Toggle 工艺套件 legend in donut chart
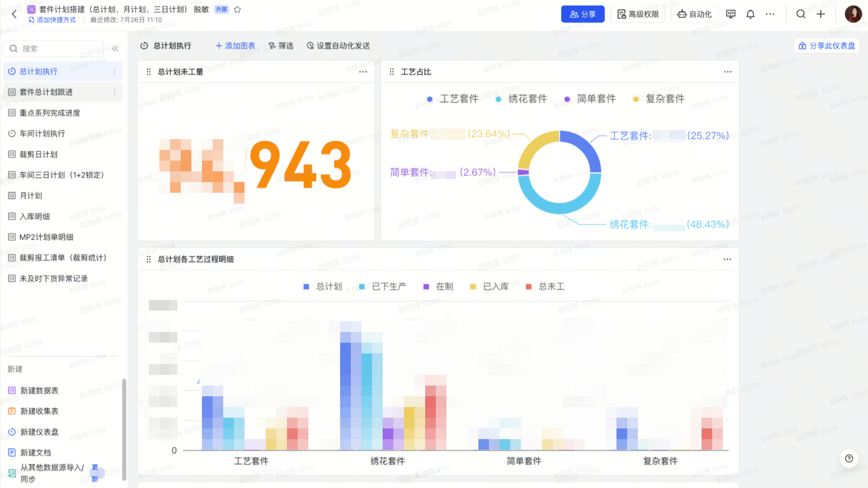This screenshot has width=868, height=488. pos(453,99)
